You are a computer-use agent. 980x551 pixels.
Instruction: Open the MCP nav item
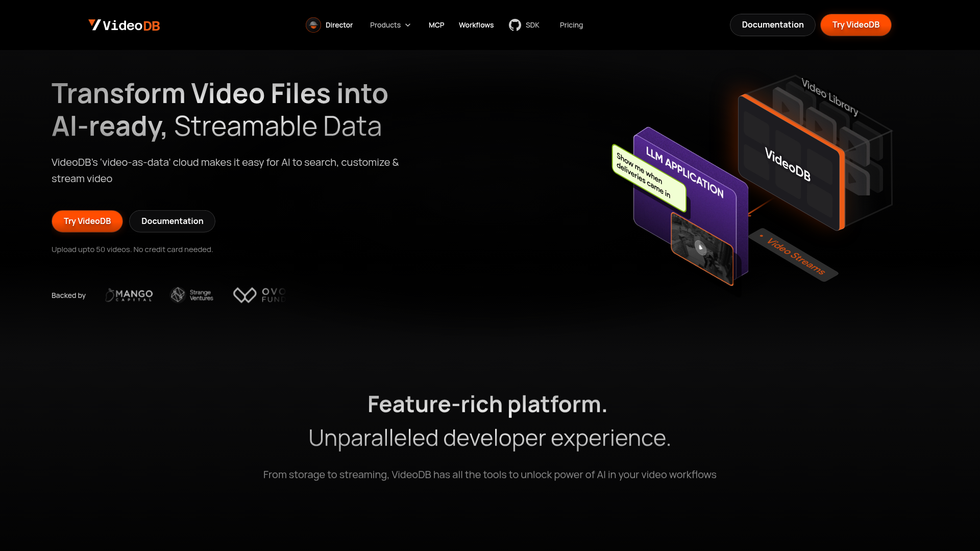tap(436, 25)
